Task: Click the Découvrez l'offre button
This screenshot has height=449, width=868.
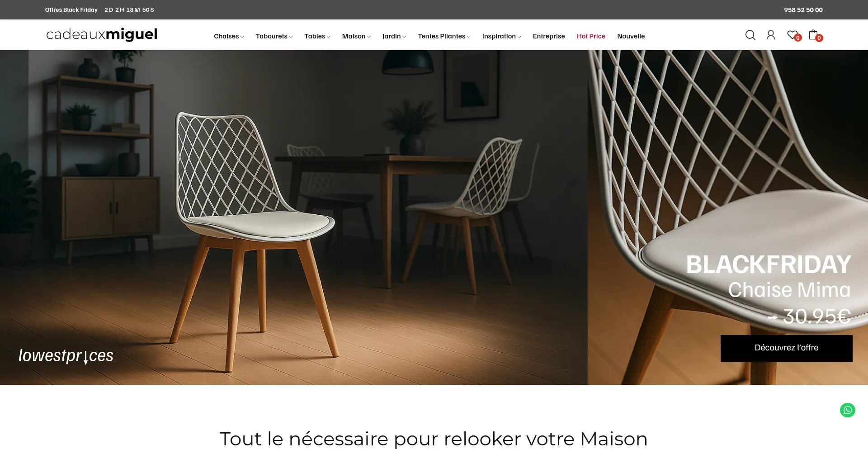Action: tap(787, 348)
